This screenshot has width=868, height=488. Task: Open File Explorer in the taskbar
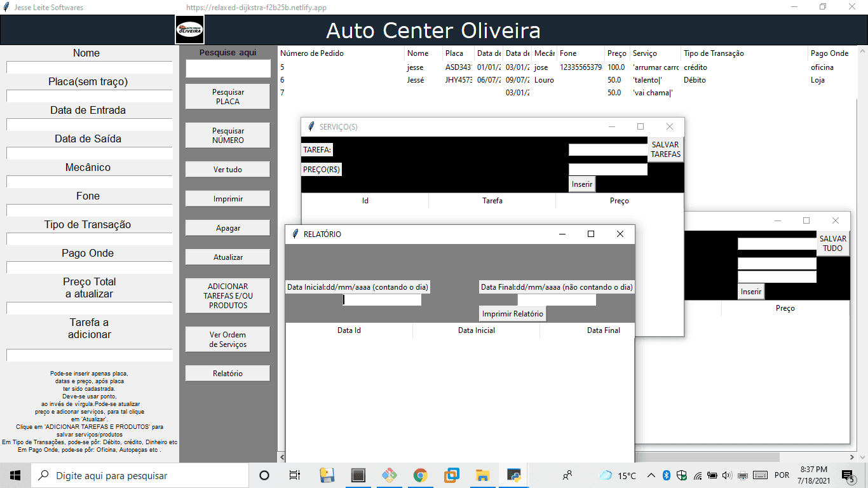pos(483,475)
